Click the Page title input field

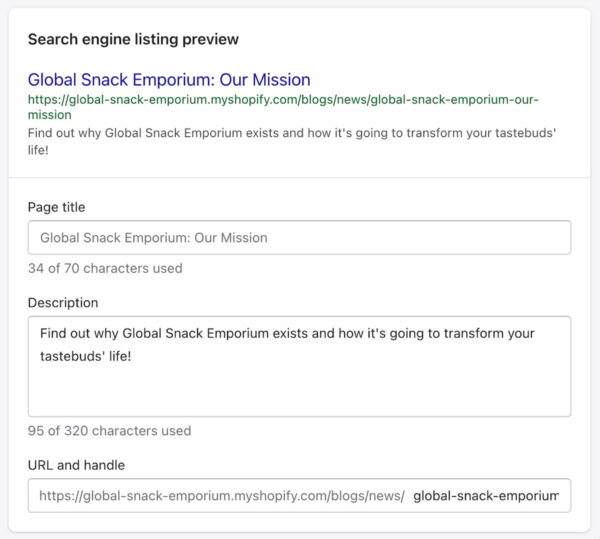pos(299,238)
